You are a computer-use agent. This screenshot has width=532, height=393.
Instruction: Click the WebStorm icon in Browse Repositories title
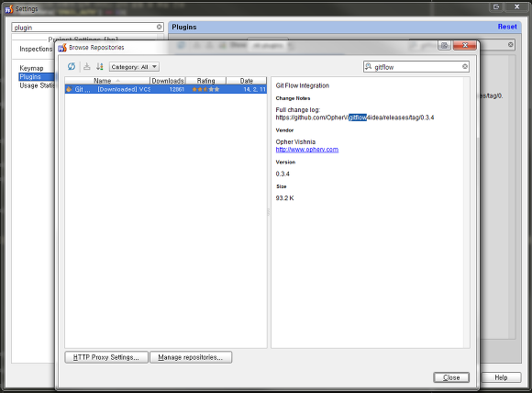click(62, 48)
